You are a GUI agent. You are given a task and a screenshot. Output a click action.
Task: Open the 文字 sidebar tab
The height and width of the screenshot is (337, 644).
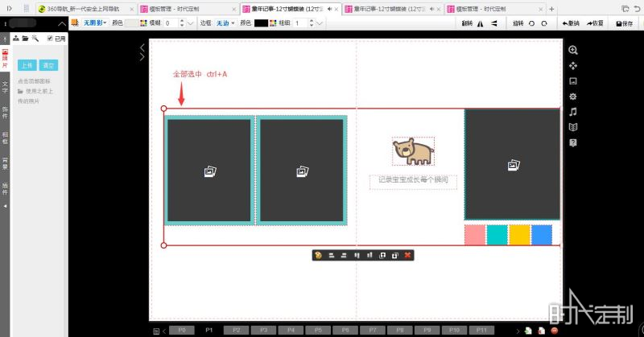5,87
